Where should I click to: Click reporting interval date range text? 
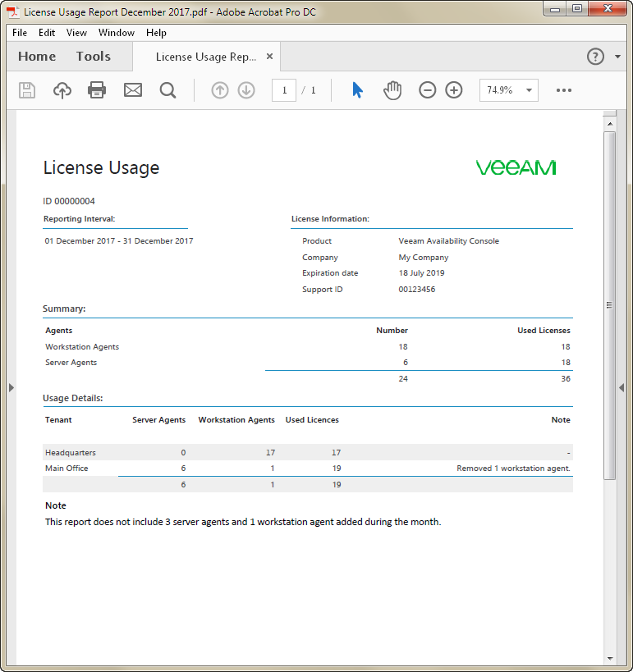(x=119, y=241)
